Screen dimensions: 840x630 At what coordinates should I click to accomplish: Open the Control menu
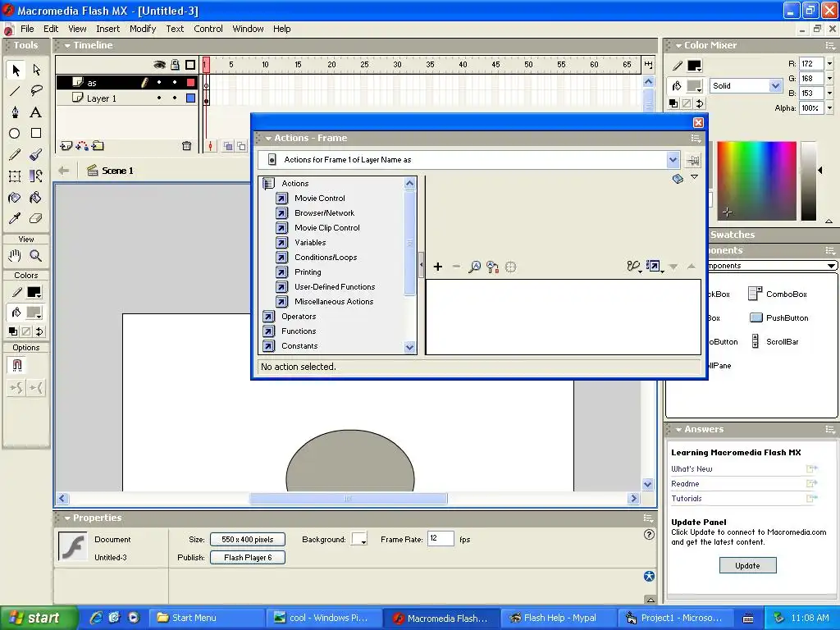[x=208, y=29]
